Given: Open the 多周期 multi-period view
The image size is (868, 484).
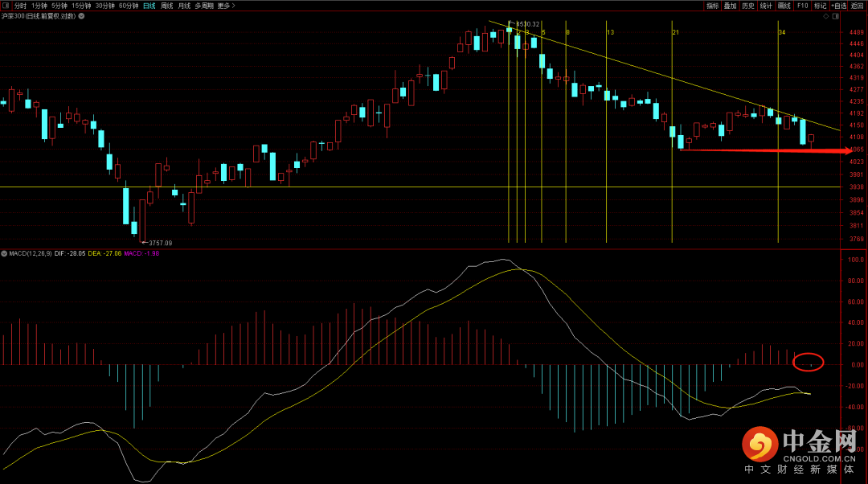Looking at the screenshot, I should pos(204,6).
